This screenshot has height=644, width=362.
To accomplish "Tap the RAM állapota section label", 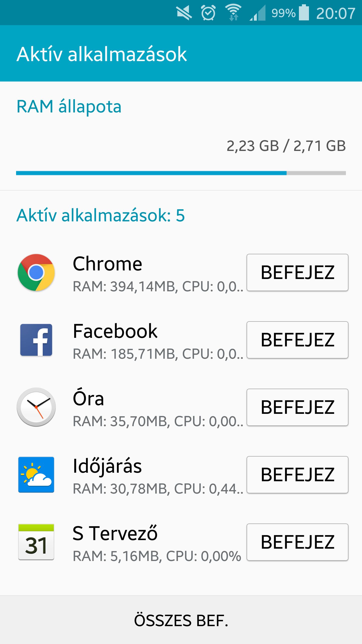I will (69, 106).
